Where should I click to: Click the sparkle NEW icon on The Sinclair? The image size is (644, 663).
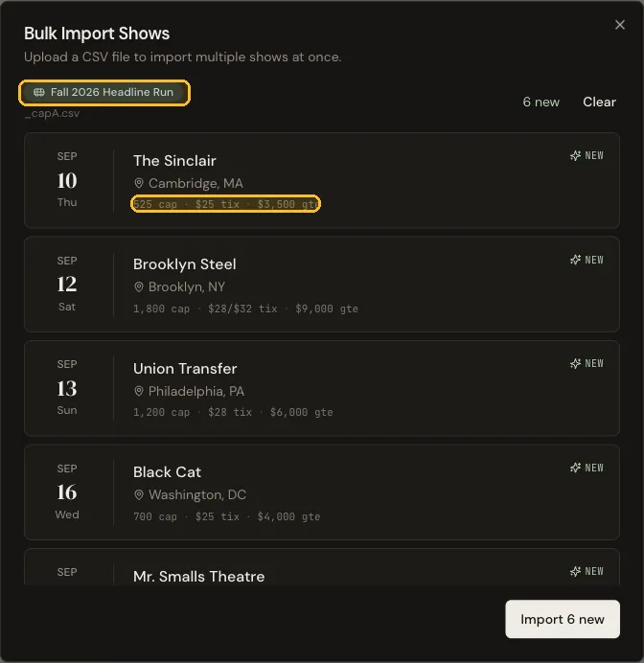[x=575, y=155]
